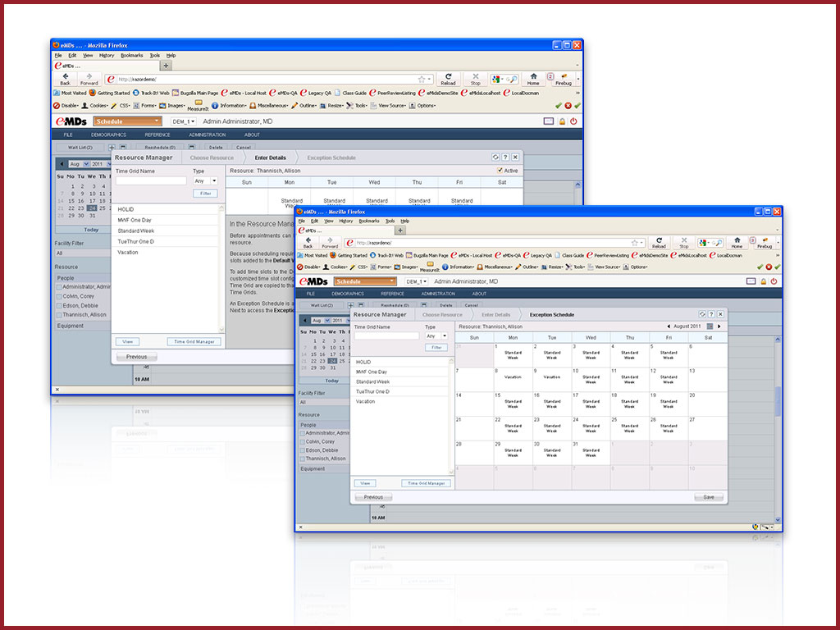This screenshot has height=630, width=840.
Task: Open the ABOUT menu in the back window
Action: tap(252, 135)
